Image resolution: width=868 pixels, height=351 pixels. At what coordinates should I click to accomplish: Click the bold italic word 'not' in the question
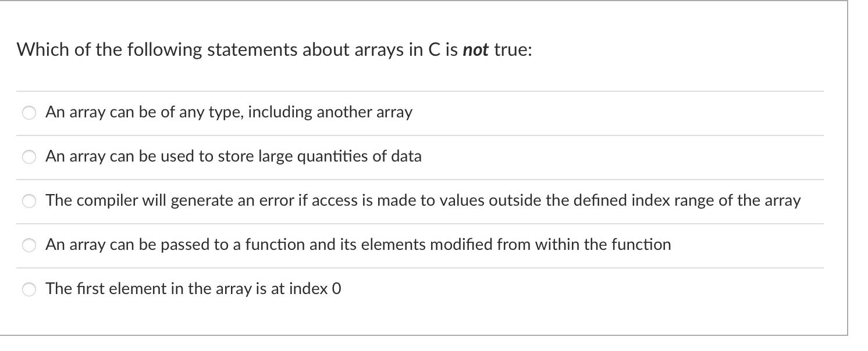tap(476, 51)
